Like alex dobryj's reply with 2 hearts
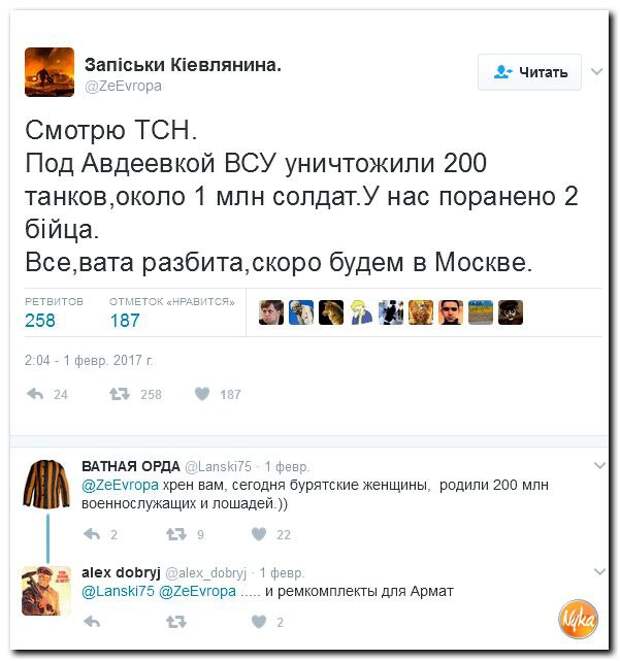 pos(259,621)
